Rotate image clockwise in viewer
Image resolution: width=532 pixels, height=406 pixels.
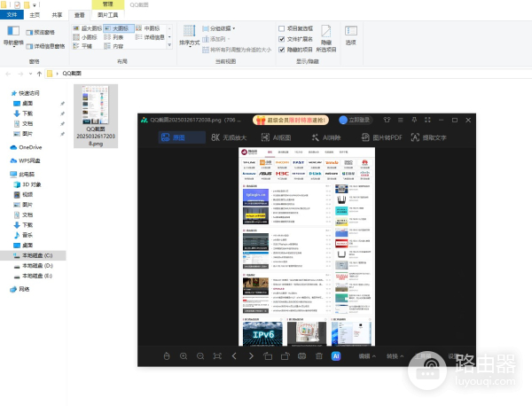[285, 356]
